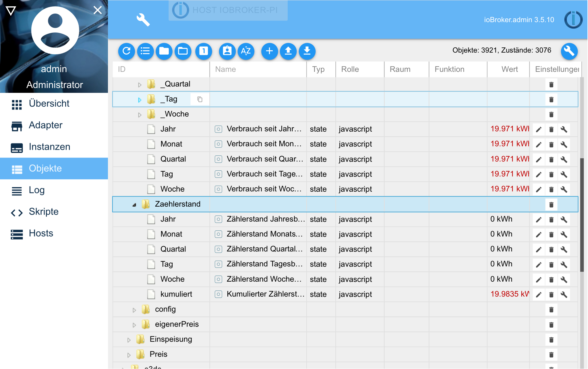Download objects with down-arrow icon
This screenshot has height=369, width=588.
pyautogui.click(x=307, y=51)
